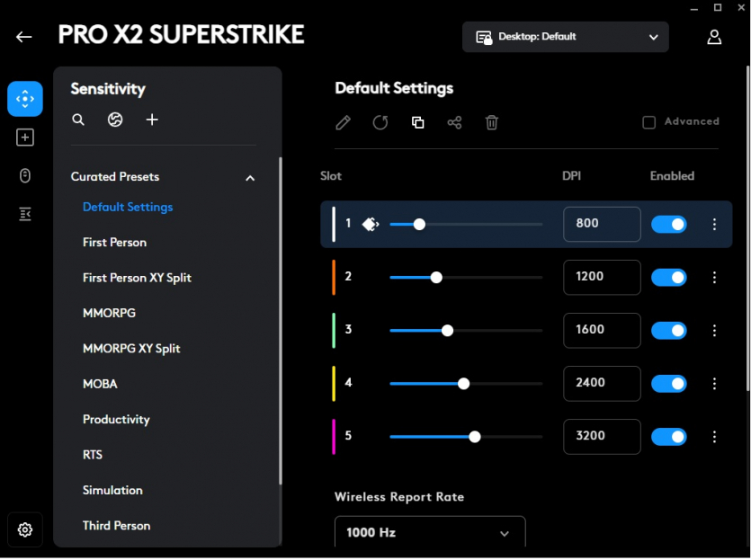Image resolution: width=751 pixels, height=560 pixels.
Task: Open the Desktop: Default profile dropdown
Action: (566, 37)
